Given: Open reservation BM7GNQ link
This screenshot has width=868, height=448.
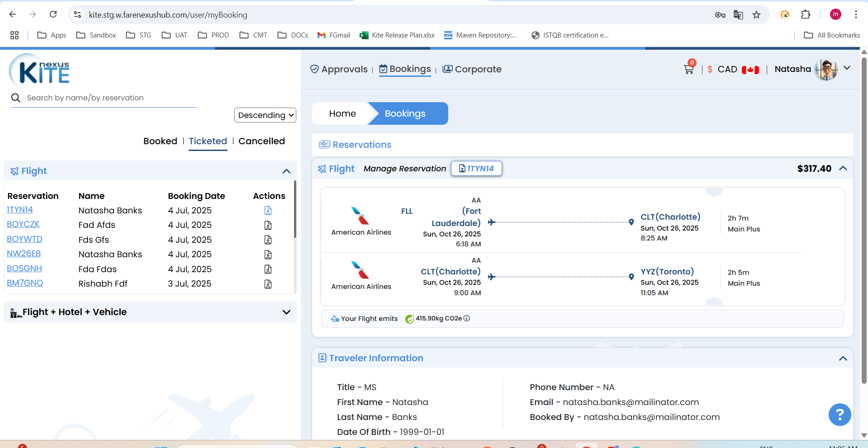Looking at the screenshot, I should (x=25, y=283).
